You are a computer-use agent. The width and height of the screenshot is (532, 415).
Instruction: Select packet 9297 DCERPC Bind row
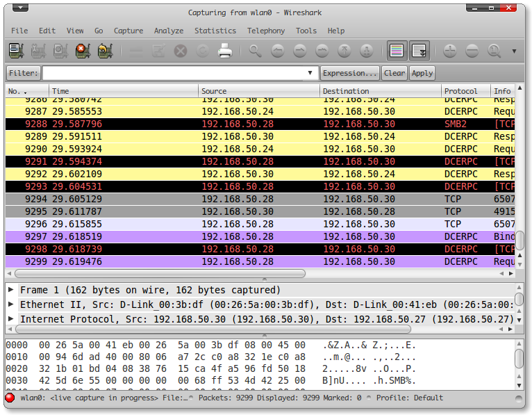coord(260,236)
